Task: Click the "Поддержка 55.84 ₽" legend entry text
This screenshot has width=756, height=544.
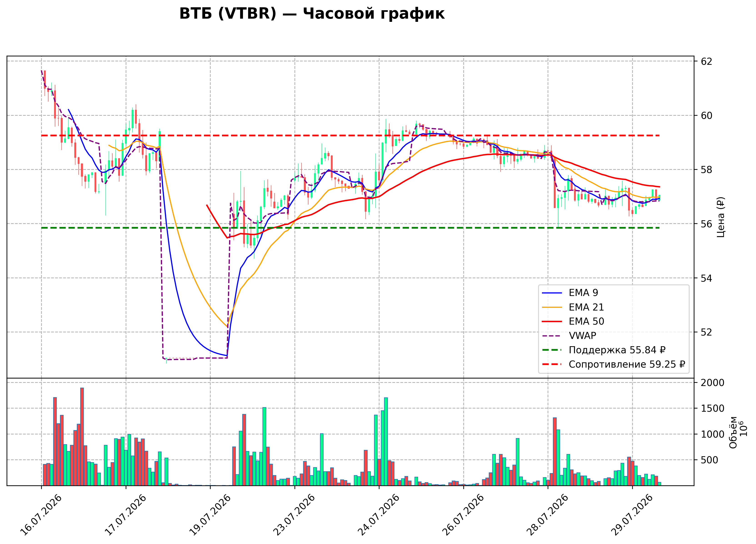Action: click(617, 350)
